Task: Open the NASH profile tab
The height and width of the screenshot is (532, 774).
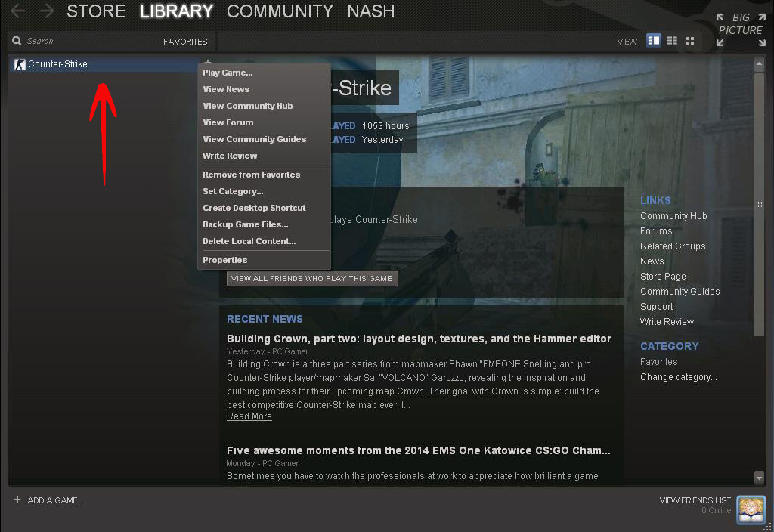Action: point(371,11)
